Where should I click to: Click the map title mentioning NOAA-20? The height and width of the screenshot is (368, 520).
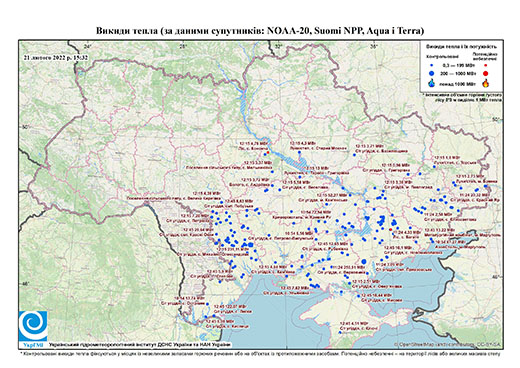tap(260, 31)
